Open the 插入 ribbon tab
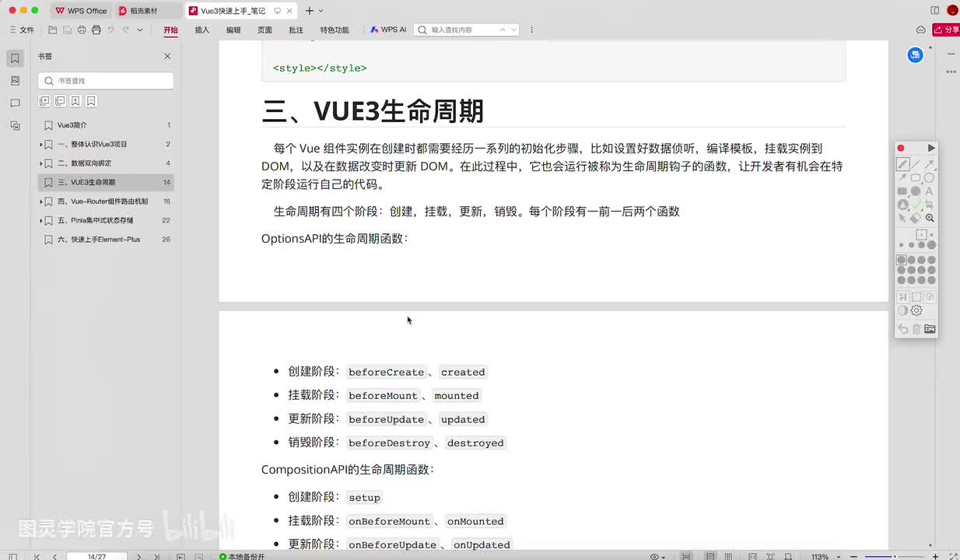This screenshot has height=560, width=960. (x=202, y=30)
